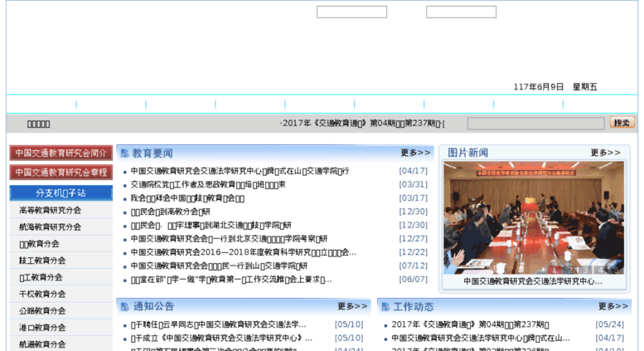Image resolution: width=644 pixels, height=351 pixels.
Task: Click the 搜索 search button
Action: 622,123
